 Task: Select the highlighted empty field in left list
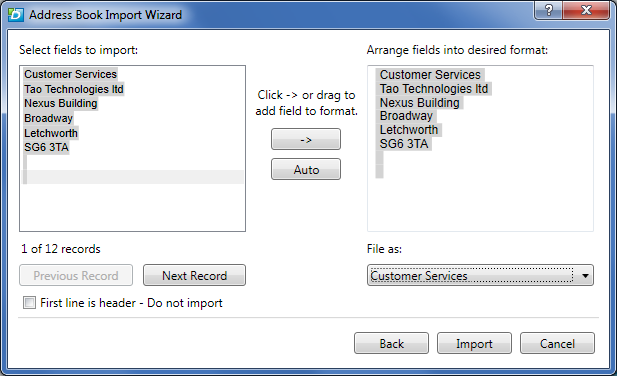(133, 177)
